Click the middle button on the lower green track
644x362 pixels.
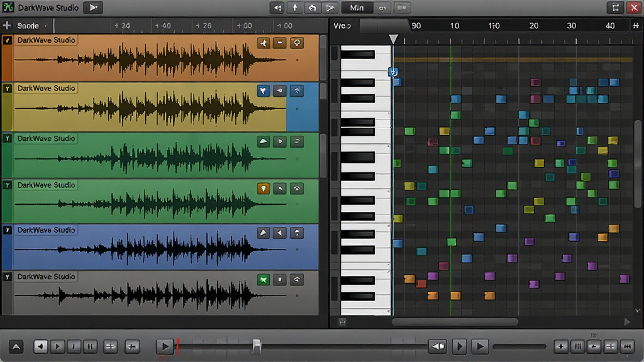click(280, 189)
